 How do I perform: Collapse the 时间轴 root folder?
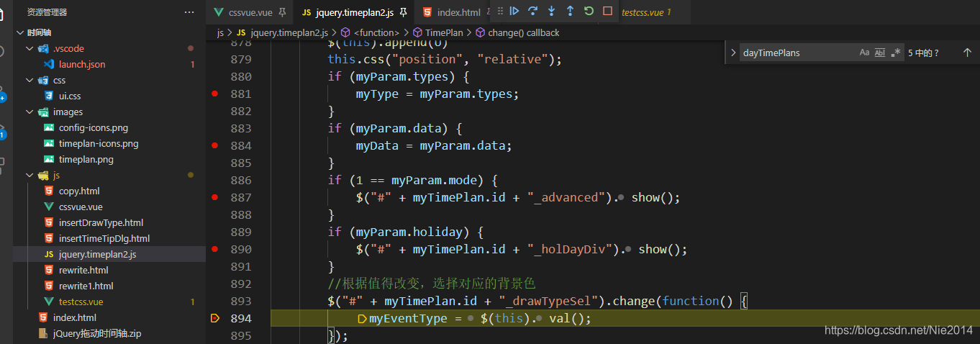[19, 32]
